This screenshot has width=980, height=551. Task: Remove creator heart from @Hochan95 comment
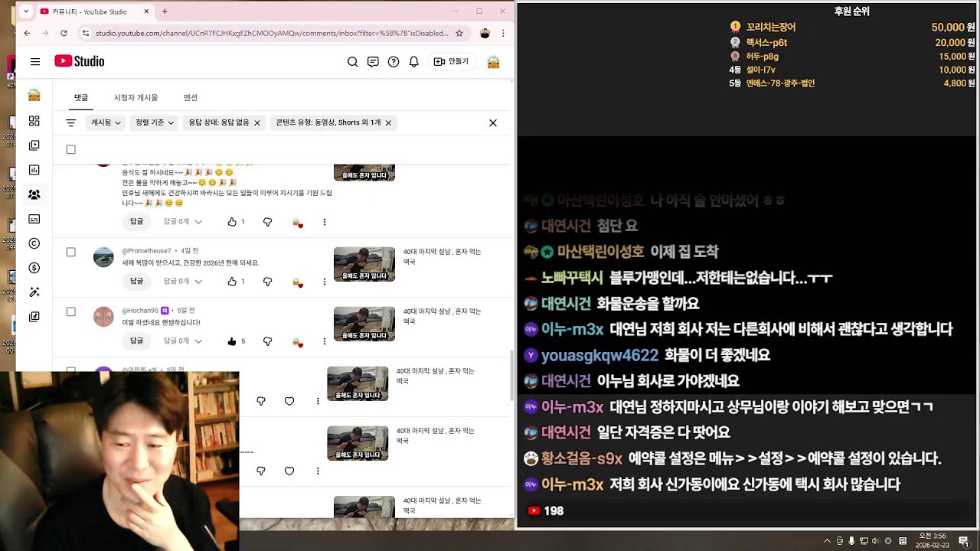point(297,341)
